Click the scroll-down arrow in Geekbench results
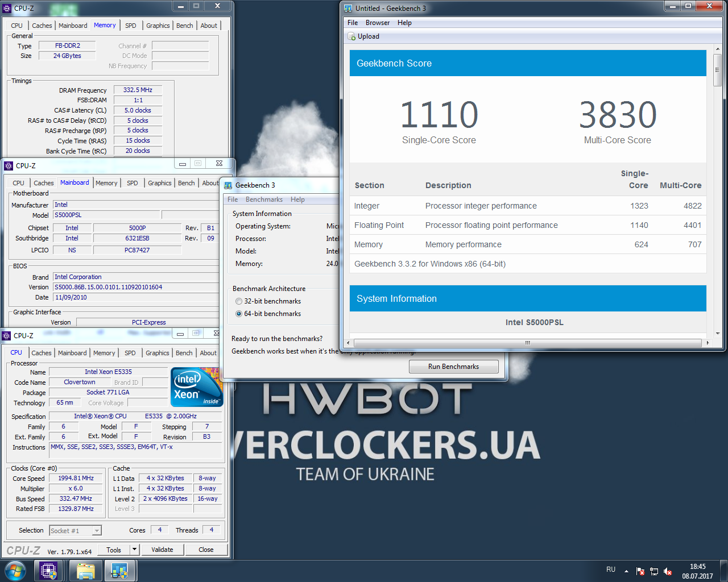This screenshot has width=728, height=582. [718, 334]
